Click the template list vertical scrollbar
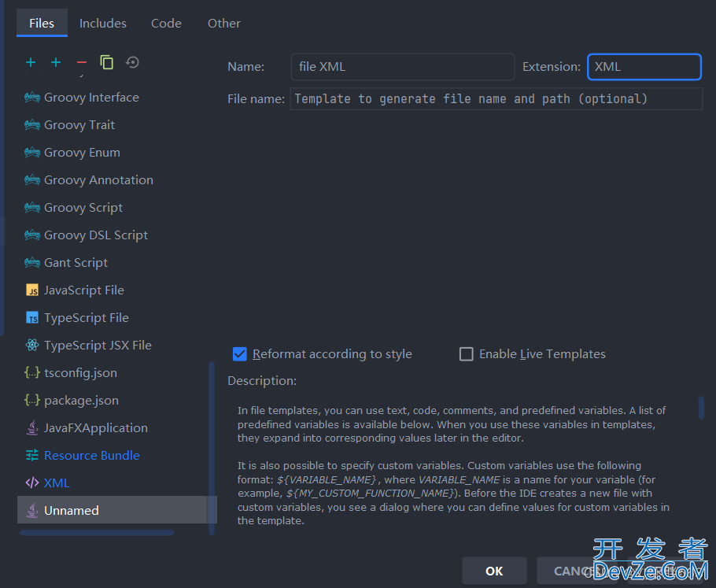The height and width of the screenshot is (588, 716). tap(212, 448)
